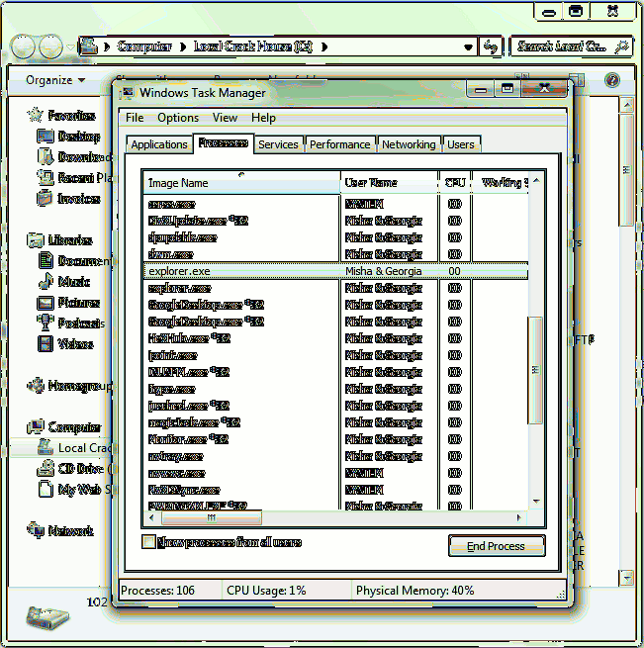Screen dimensions: 644x648
Task: Select the Favorites star icon in sidebar
Action: click(35, 115)
